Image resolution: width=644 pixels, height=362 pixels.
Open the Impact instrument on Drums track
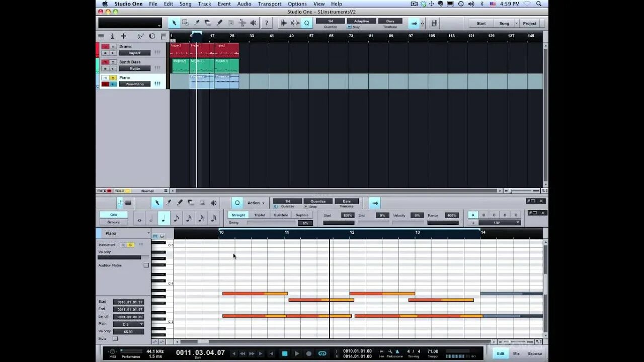click(134, 53)
